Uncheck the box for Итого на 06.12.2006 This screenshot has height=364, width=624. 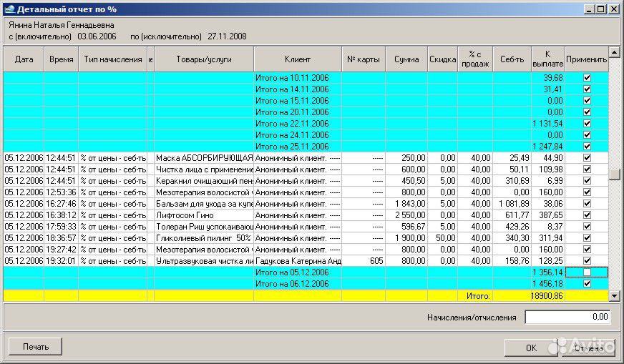click(587, 284)
